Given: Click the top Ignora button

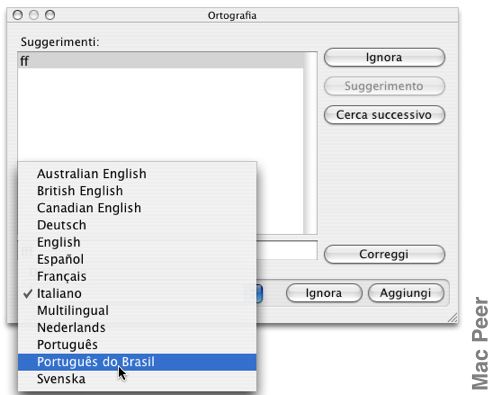Looking at the screenshot, I should 384,58.
